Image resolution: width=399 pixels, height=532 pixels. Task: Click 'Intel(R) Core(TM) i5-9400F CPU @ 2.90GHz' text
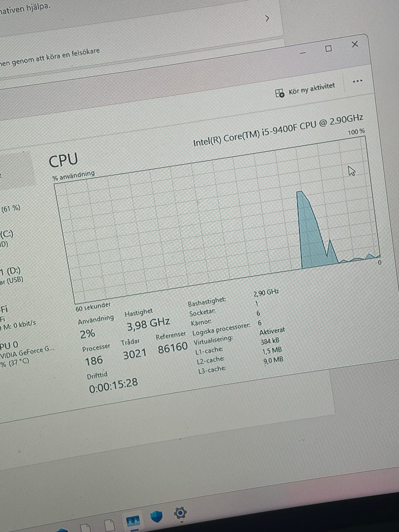[278, 130]
